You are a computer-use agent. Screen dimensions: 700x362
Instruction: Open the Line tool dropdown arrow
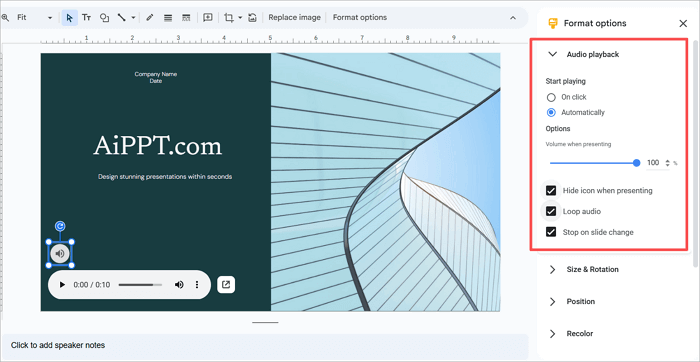133,18
